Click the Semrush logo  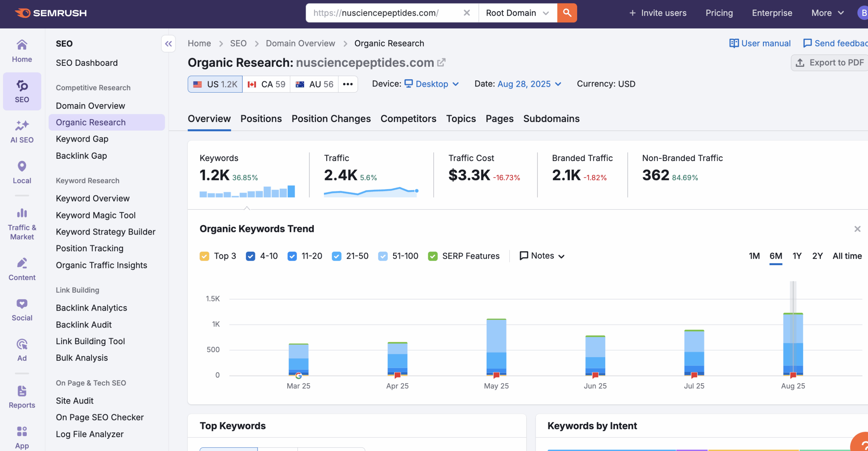pos(51,13)
